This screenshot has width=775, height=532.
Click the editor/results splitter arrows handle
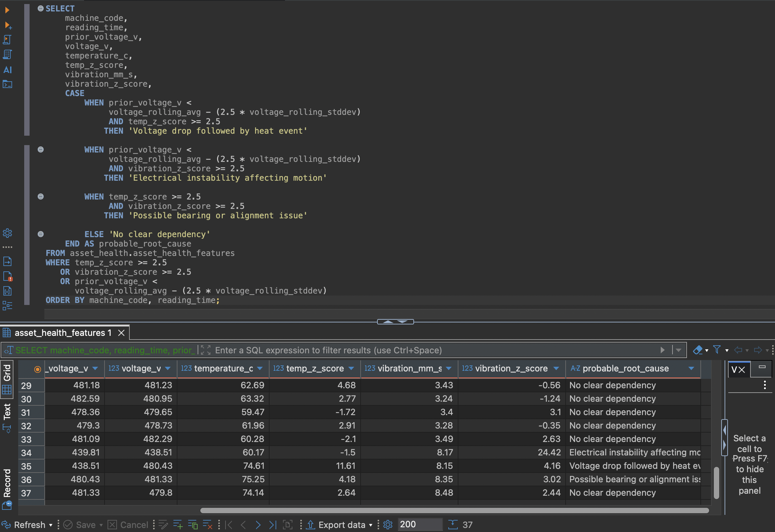395,322
